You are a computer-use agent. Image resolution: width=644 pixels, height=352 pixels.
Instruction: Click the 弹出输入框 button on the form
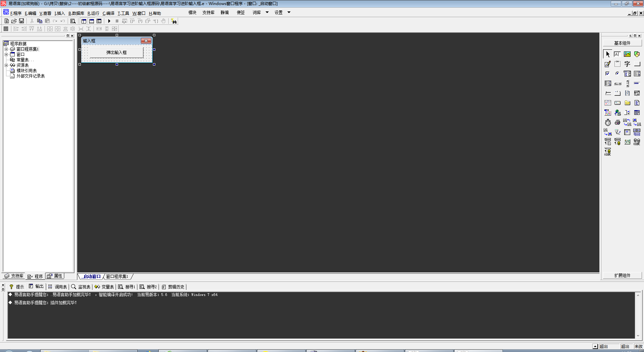[x=116, y=52]
